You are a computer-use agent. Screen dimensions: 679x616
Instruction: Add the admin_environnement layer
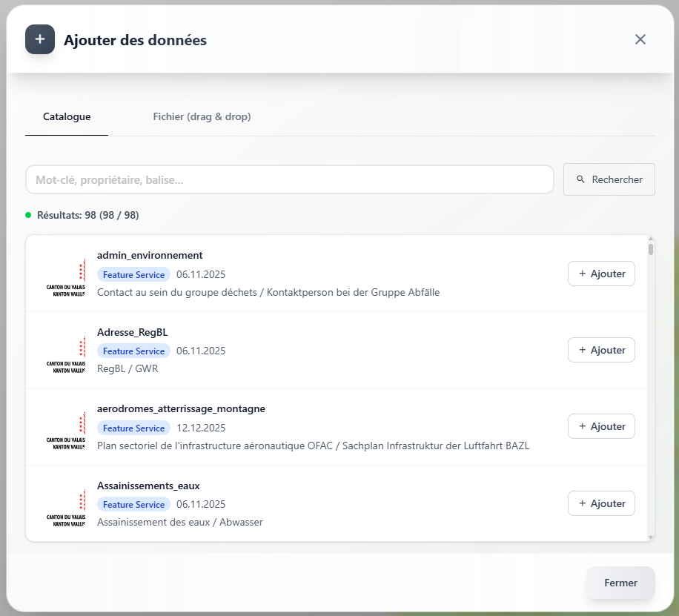pyautogui.click(x=601, y=274)
